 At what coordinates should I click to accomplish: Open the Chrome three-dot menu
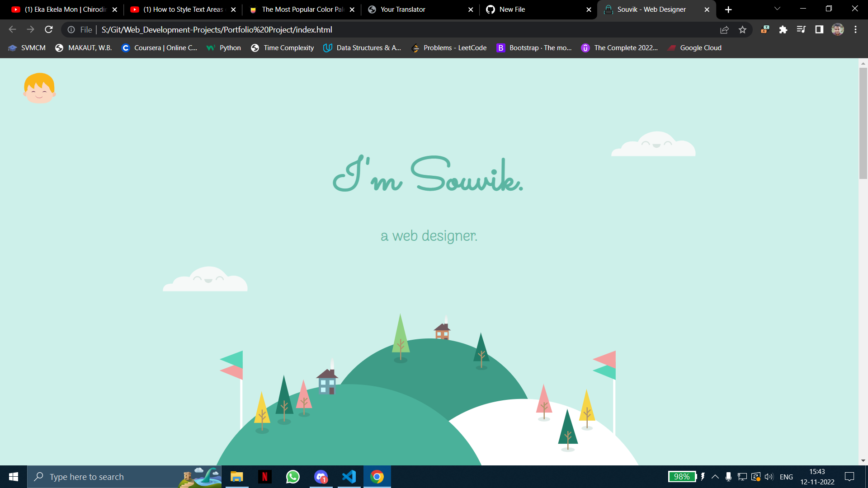click(x=855, y=29)
